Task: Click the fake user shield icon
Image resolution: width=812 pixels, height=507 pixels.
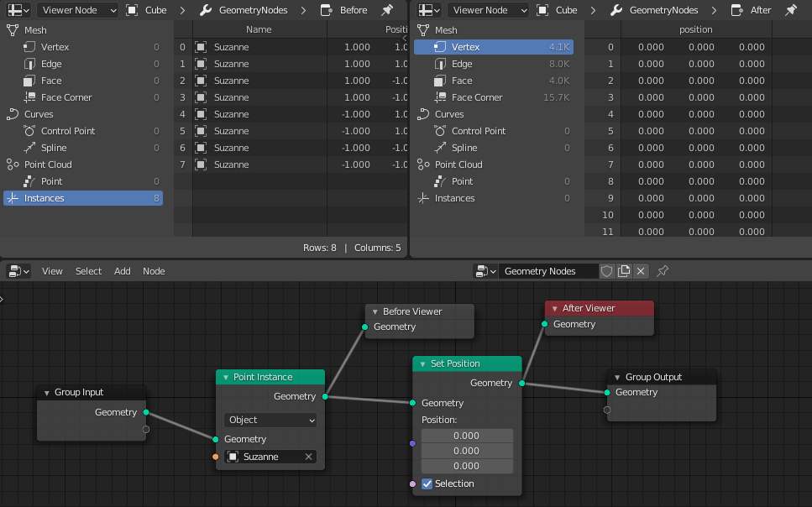Action: (x=606, y=271)
